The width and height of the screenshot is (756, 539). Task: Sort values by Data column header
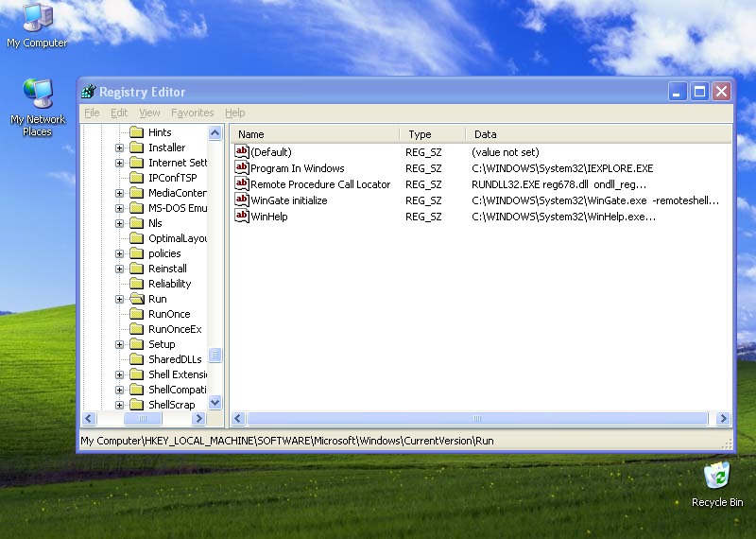tap(599, 134)
